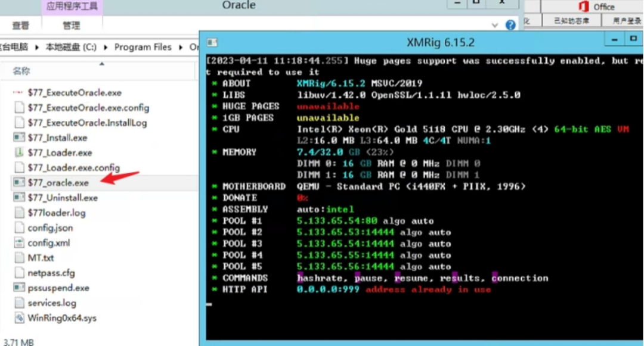The image size is (644, 346).
Task: Click the Office logo icon
Action: pos(583,7)
